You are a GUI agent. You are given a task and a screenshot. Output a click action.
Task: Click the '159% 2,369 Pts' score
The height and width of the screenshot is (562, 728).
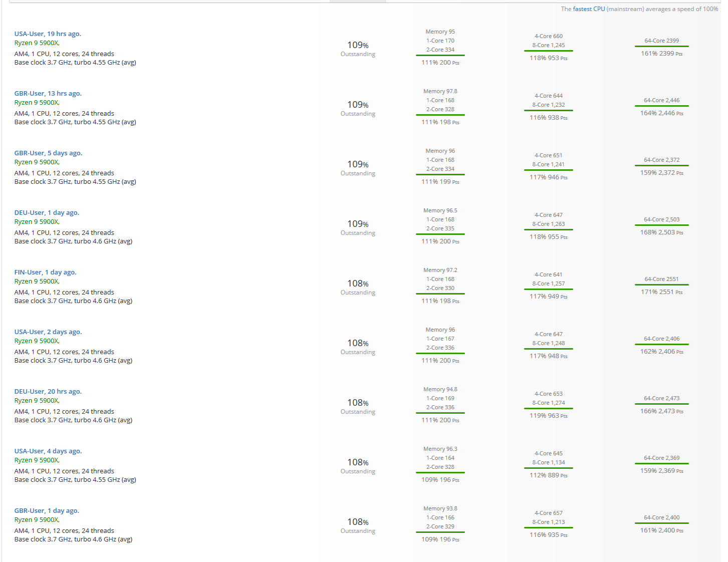[x=661, y=471]
